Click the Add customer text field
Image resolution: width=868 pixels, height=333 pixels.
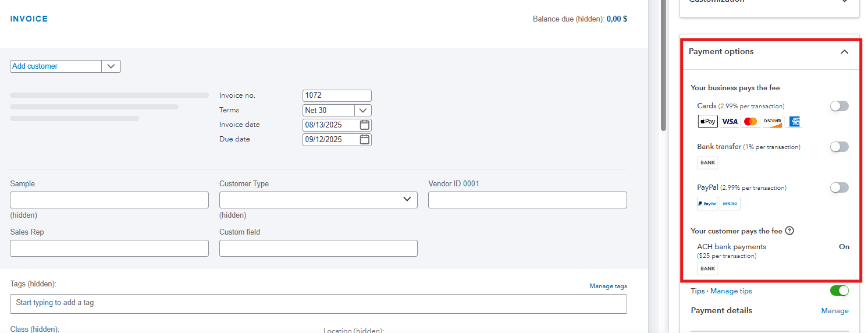tap(56, 66)
